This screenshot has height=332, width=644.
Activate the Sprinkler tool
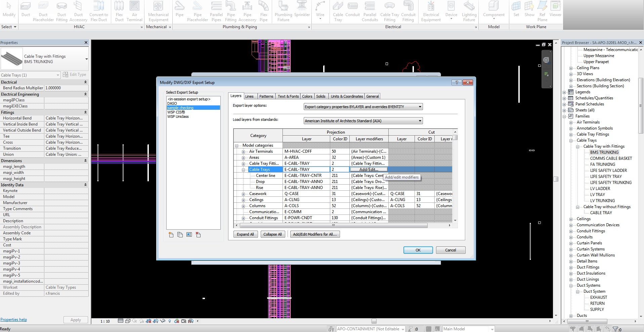click(x=302, y=9)
